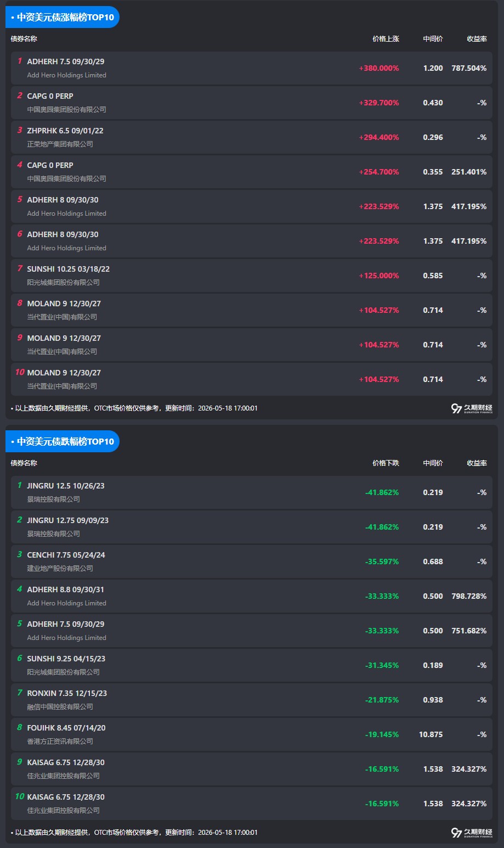This screenshot has height=848, width=504.
Task: Select the -21.875% decline value
Action: click(x=382, y=700)
